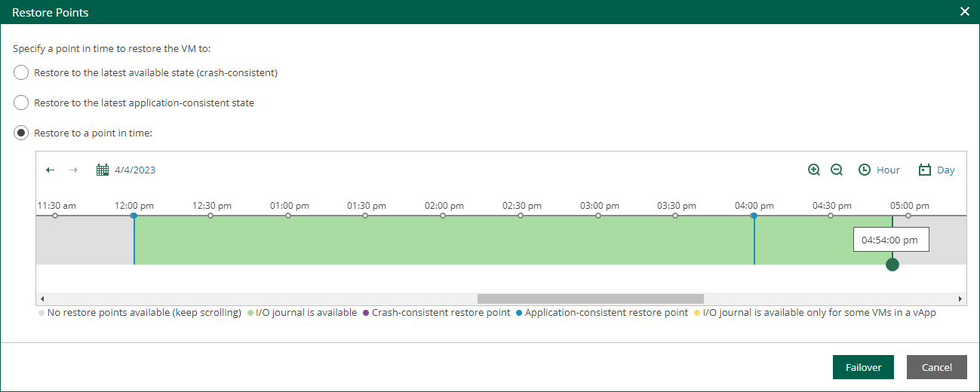Select the 12:00 pm application-consistent restore point
The width and height of the screenshot is (980, 392).
134,216
